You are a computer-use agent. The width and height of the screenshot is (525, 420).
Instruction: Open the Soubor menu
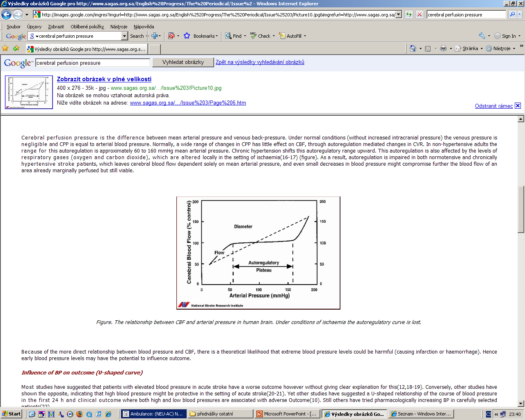tap(14, 27)
